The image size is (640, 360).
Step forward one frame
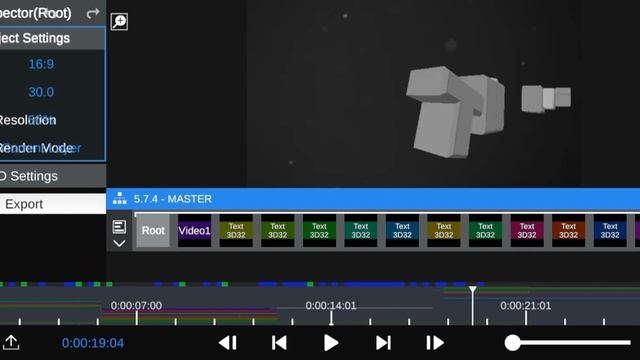pyautogui.click(x=435, y=343)
